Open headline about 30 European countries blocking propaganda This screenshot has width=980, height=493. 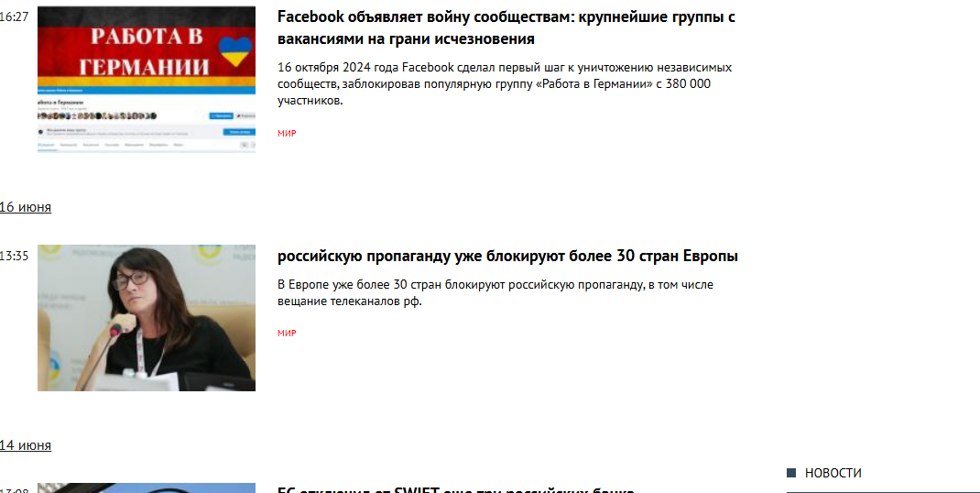[x=507, y=256]
